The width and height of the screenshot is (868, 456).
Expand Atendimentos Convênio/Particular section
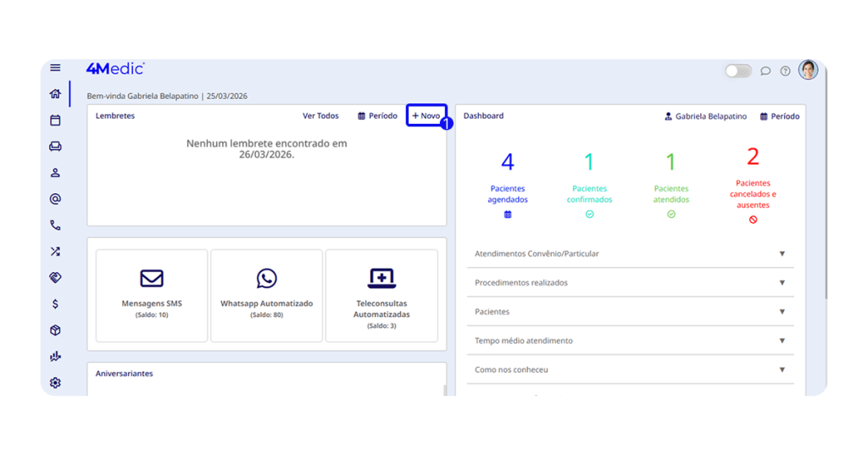coord(630,253)
